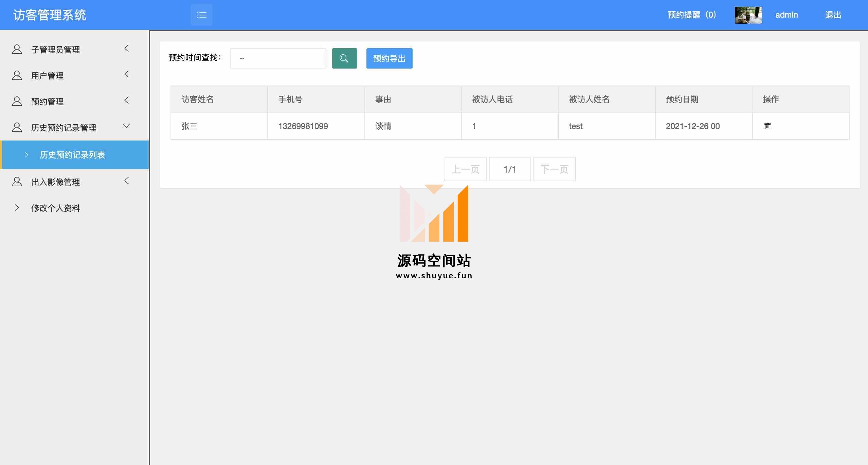Click the person icon beside 预约管理
The width and height of the screenshot is (868, 465).
point(17,101)
